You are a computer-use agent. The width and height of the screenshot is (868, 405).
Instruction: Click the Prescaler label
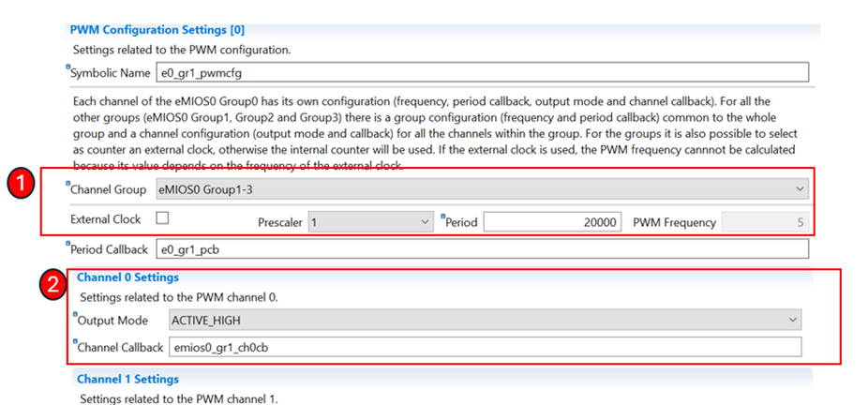click(x=280, y=223)
